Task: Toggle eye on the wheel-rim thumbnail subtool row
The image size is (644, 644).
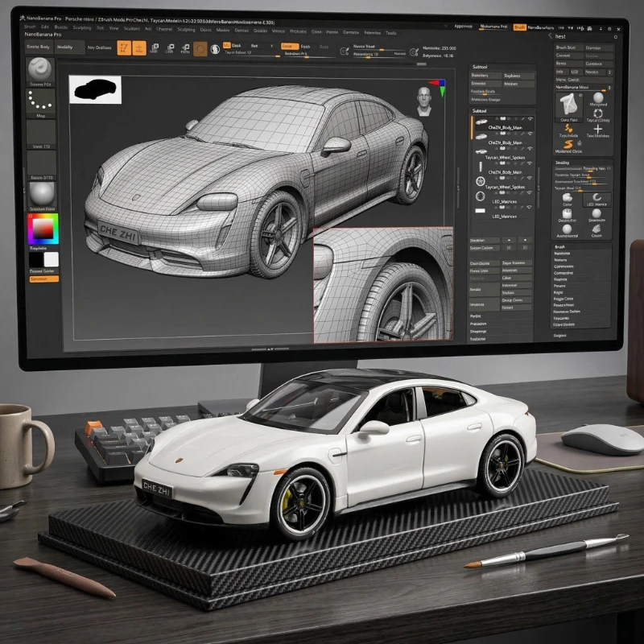Action: coord(530,178)
